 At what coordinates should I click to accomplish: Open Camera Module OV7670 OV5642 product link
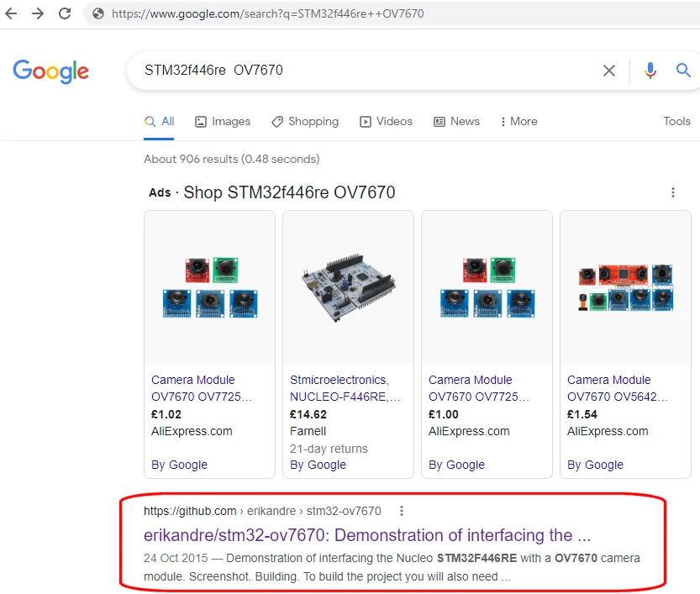(x=618, y=388)
